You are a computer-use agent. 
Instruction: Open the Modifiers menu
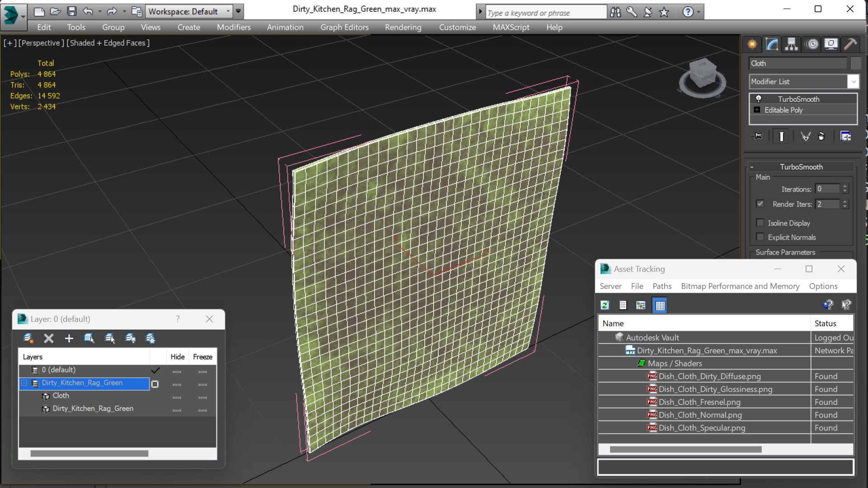234,27
